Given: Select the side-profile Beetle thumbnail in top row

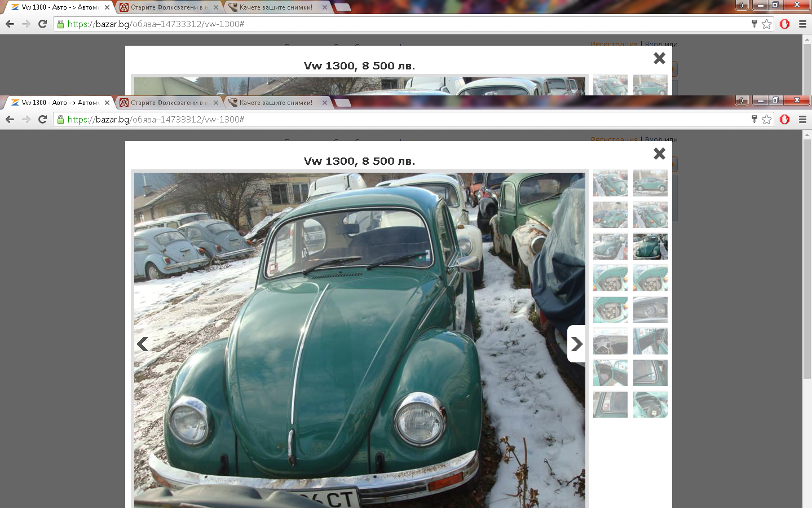Looking at the screenshot, I should coord(650,183).
